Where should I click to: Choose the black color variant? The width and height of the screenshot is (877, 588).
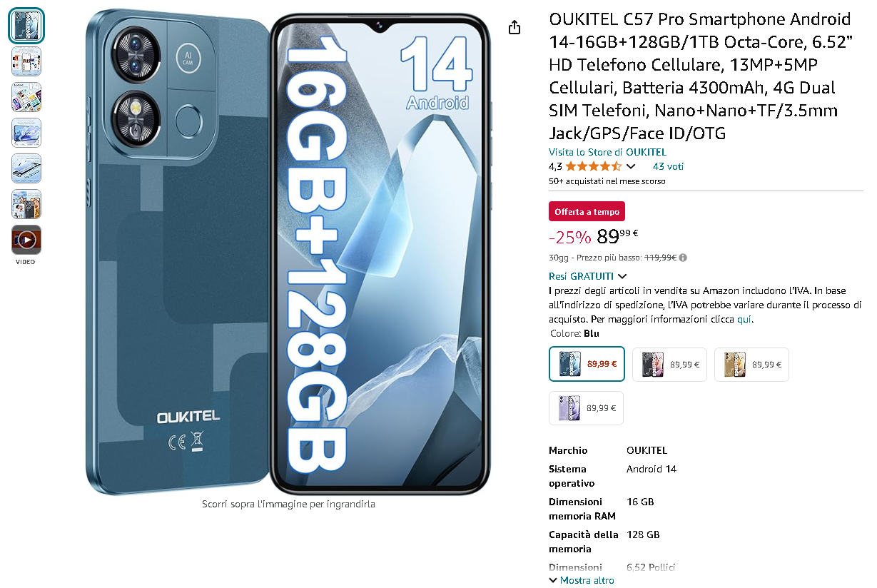point(669,364)
